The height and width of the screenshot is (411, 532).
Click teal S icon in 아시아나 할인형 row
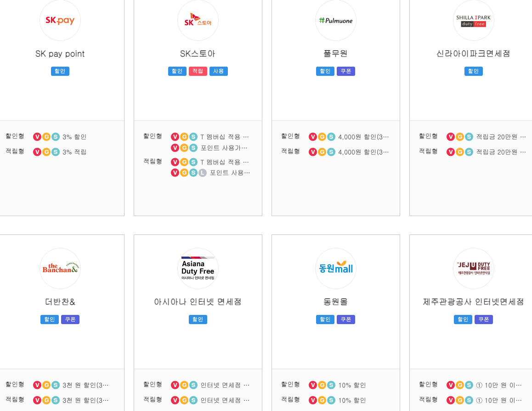coord(193,385)
